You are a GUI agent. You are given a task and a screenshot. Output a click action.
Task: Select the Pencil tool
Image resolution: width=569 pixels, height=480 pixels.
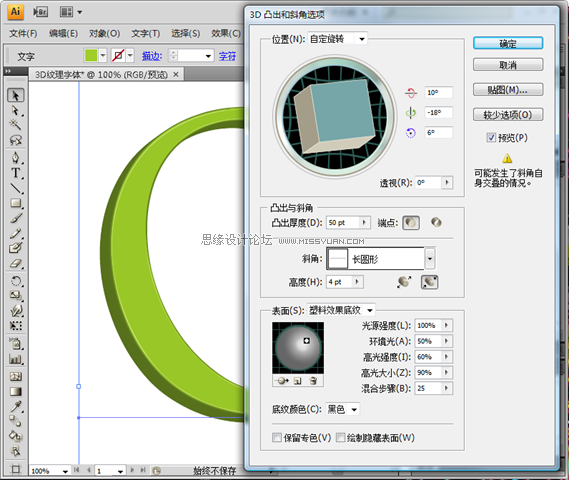(x=16, y=233)
